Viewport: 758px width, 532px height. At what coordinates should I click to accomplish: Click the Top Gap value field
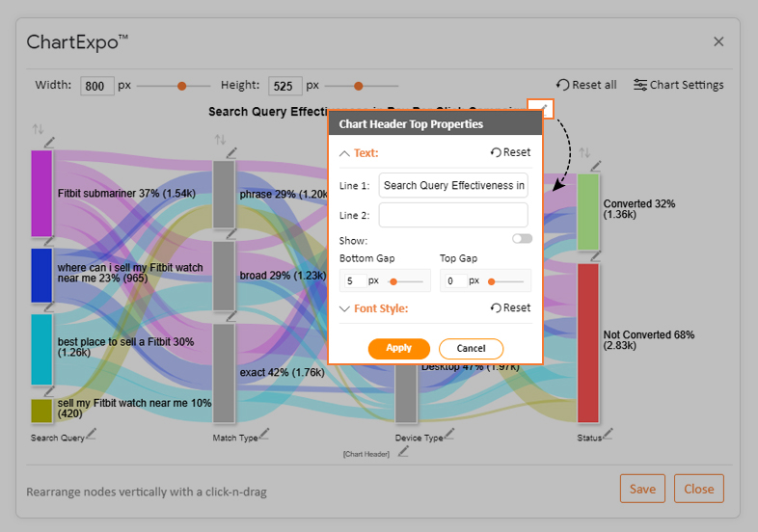coord(456,280)
